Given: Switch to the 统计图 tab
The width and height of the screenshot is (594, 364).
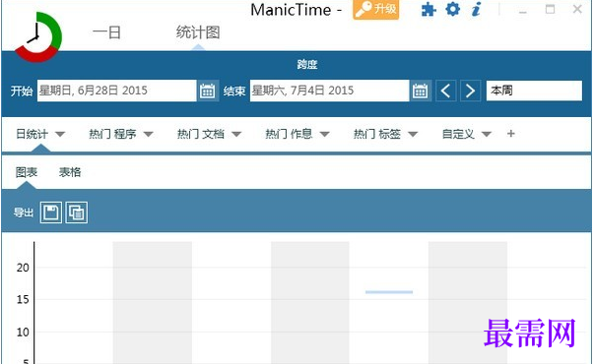Looking at the screenshot, I should [x=198, y=32].
